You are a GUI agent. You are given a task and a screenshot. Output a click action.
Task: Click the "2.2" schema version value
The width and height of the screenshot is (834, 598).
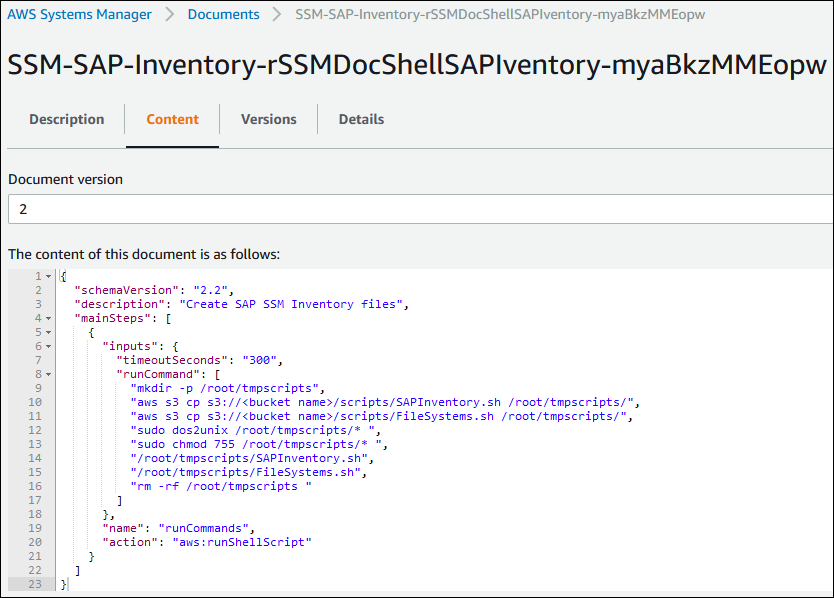(x=211, y=290)
